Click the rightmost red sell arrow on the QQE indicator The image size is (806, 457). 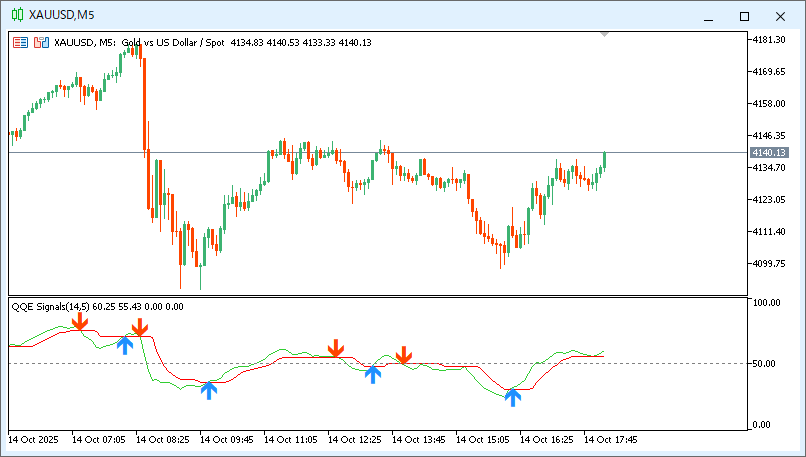click(403, 355)
